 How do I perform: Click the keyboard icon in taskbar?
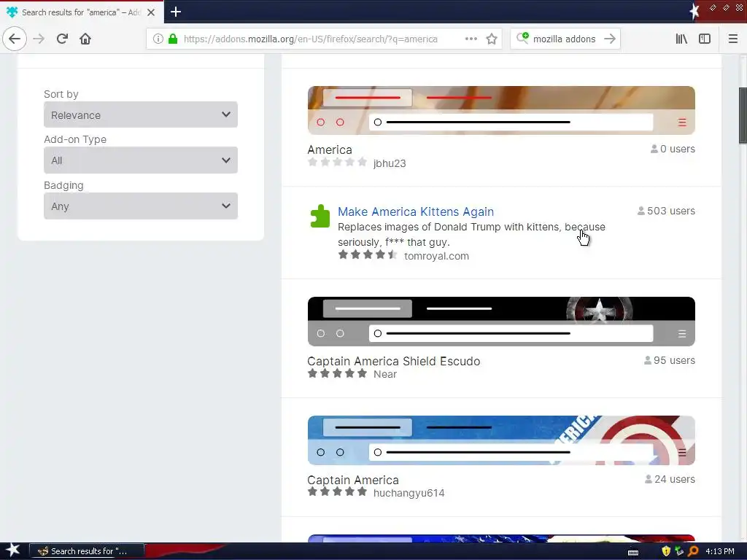click(633, 552)
